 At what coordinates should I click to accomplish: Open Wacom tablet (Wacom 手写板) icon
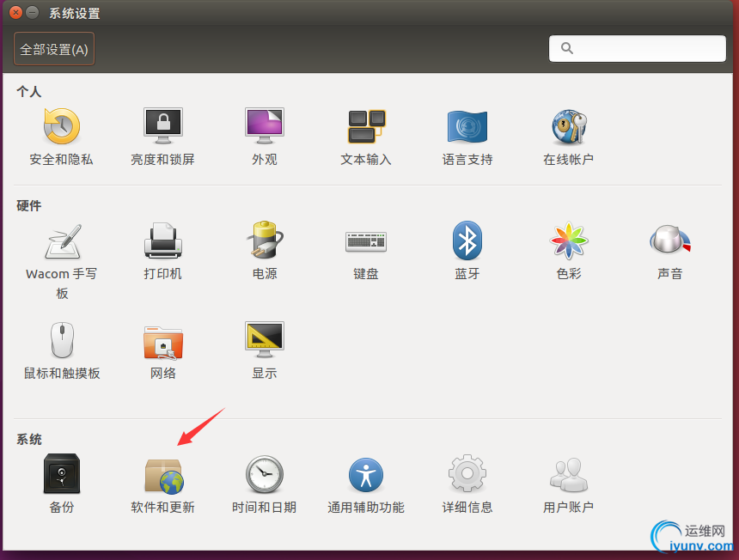[x=62, y=241]
